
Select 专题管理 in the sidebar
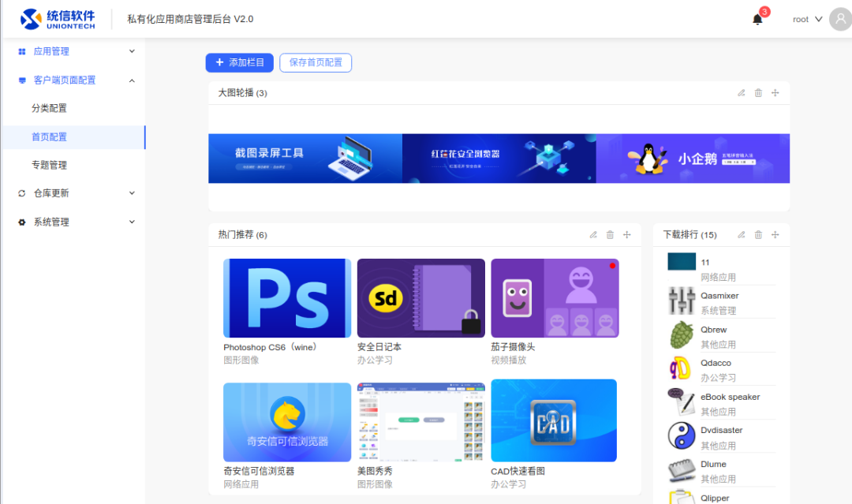click(49, 165)
